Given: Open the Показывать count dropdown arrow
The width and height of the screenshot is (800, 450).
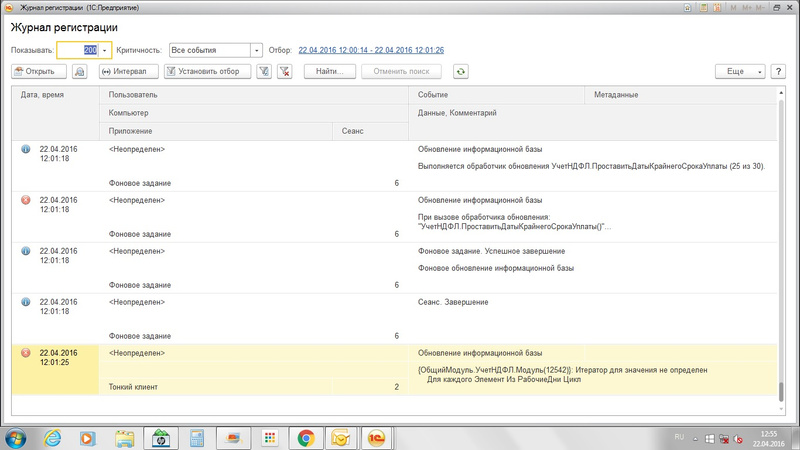Looking at the screenshot, I should click(x=105, y=50).
